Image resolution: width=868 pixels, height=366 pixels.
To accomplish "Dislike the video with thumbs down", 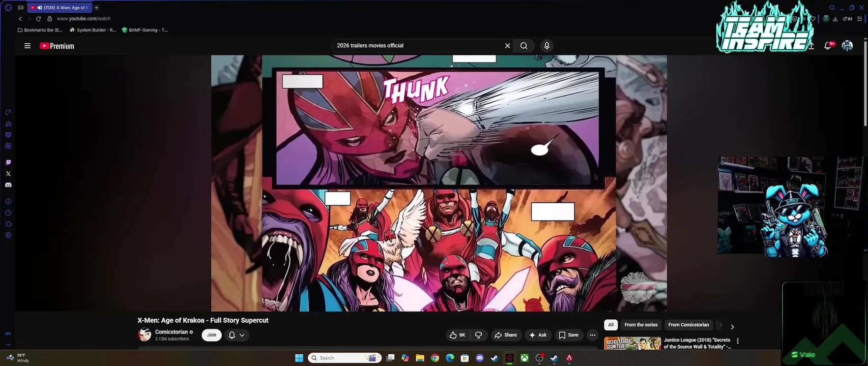I will coord(479,335).
